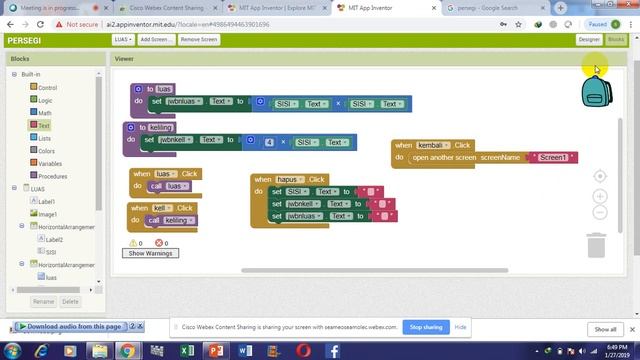Screen dimensions: 640x360
Task: Click the Windows Start button
Action: coord(12,351)
